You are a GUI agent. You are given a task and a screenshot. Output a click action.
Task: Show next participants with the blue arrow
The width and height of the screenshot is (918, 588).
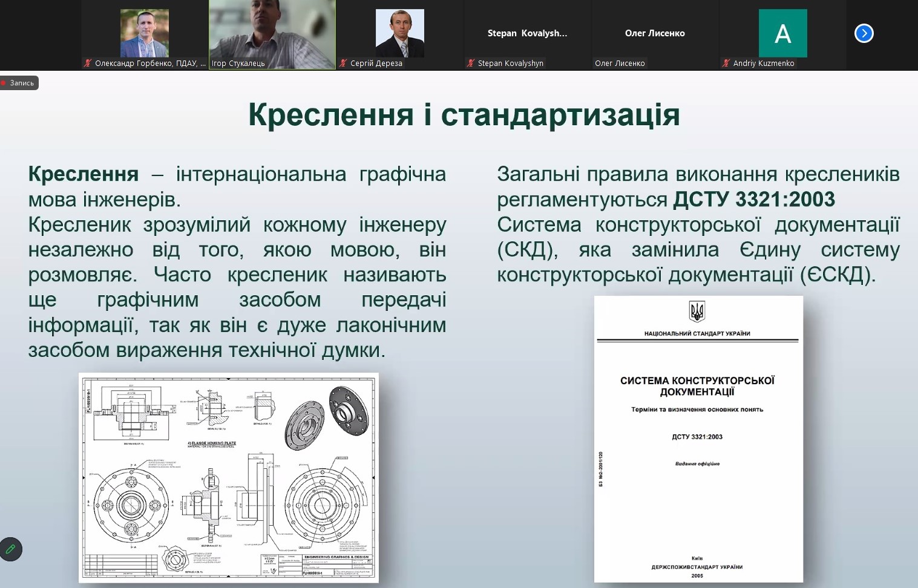coord(864,33)
